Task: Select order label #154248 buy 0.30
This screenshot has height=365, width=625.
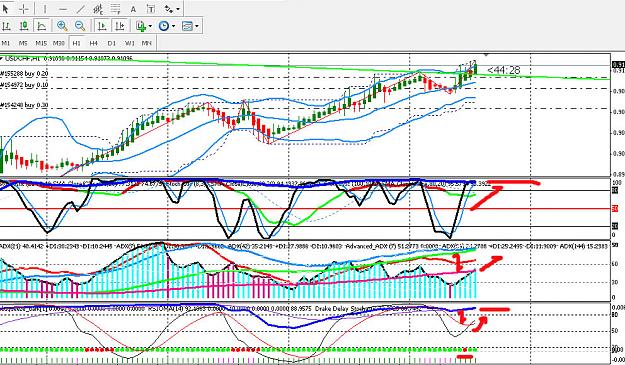Action: [x=24, y=105]
